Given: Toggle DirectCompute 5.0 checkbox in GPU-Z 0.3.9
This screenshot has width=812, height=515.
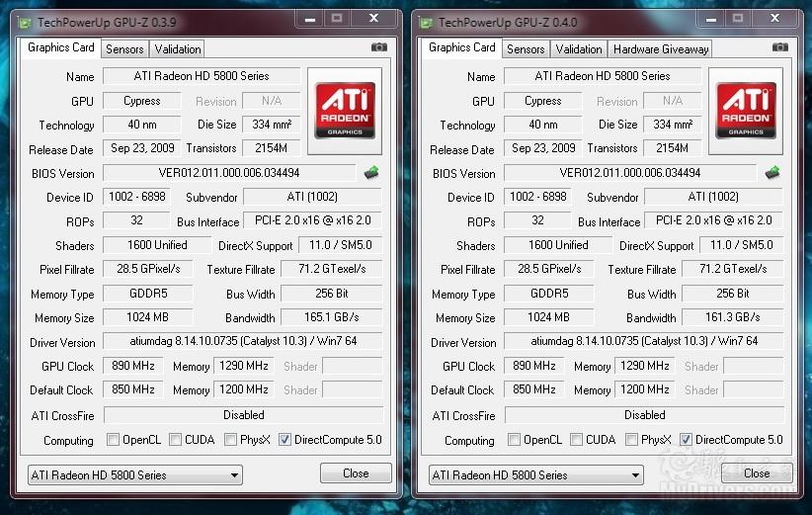Looking at the screenshot, I should tap(284, 440).
